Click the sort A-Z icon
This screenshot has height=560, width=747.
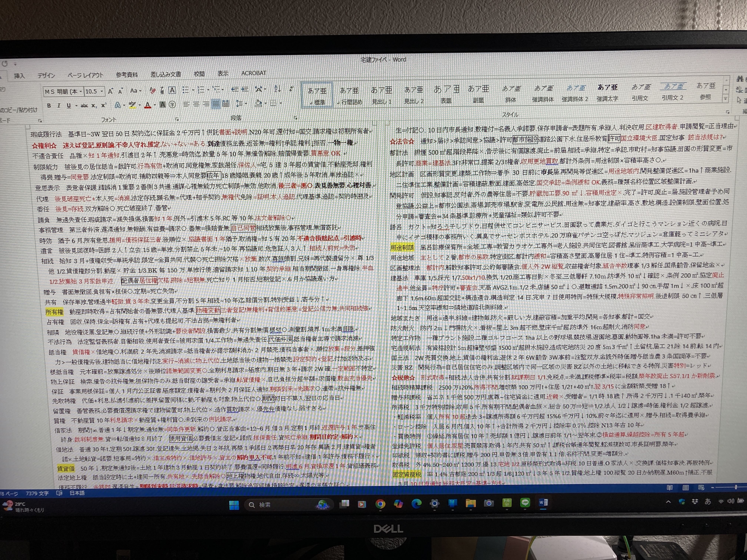coord(278,89)
